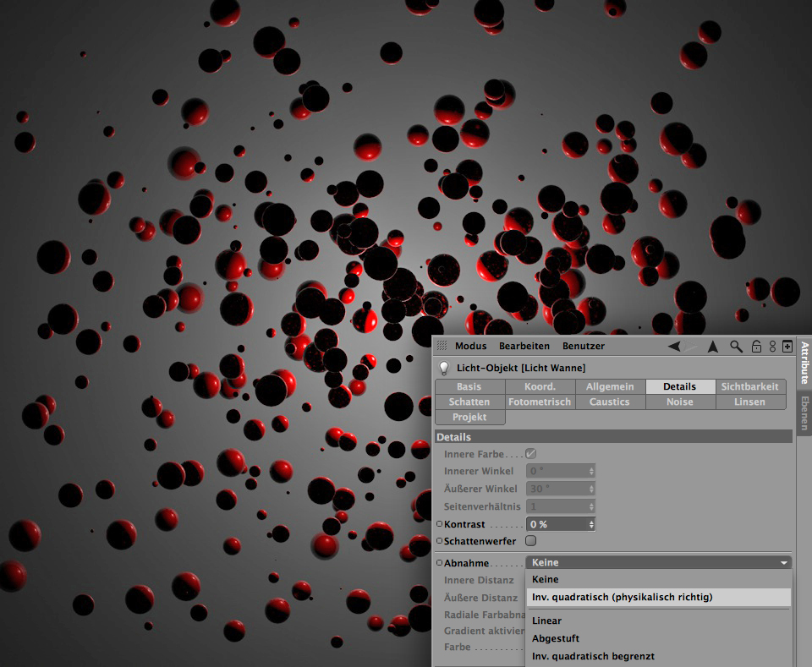Click the magnifier search icon
The width and height of the screenshot is (812, 667).
(737, 346)
